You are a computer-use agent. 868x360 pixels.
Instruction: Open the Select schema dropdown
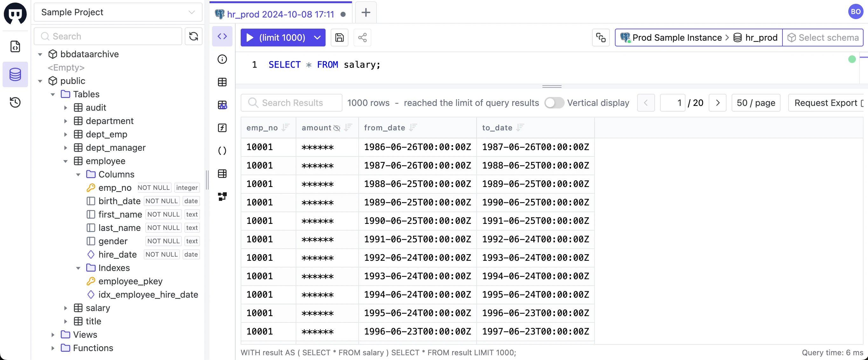(823, 38)
